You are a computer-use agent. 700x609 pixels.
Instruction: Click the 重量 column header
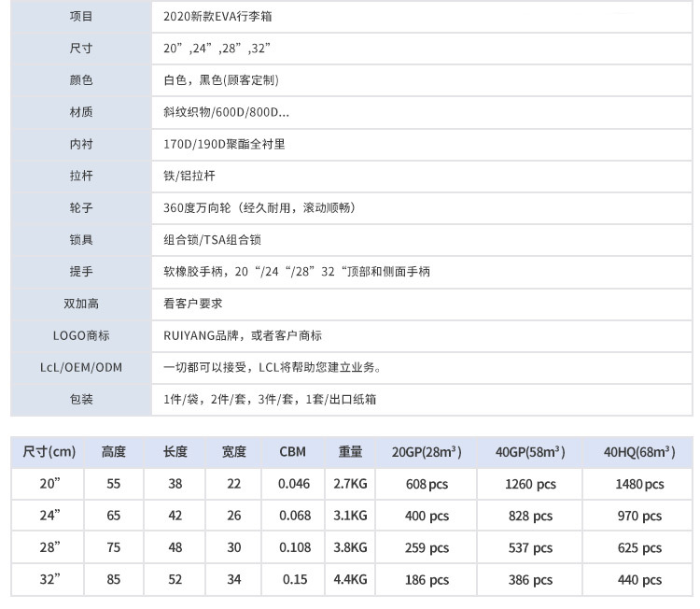tap(350, 452)
